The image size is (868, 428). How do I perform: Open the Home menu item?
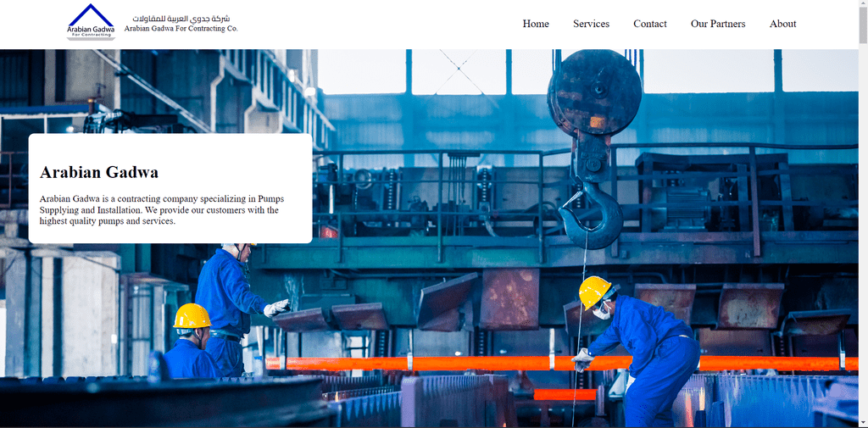536,24
